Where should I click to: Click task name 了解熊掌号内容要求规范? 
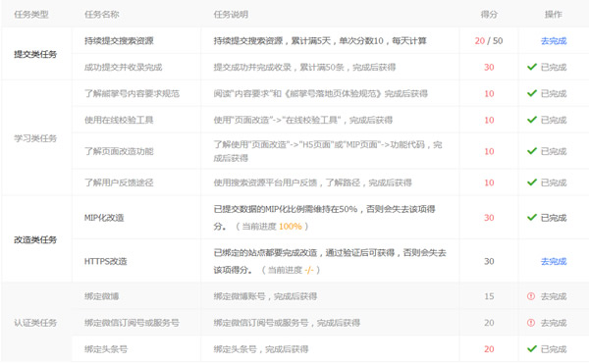click(x=132, y=93)
